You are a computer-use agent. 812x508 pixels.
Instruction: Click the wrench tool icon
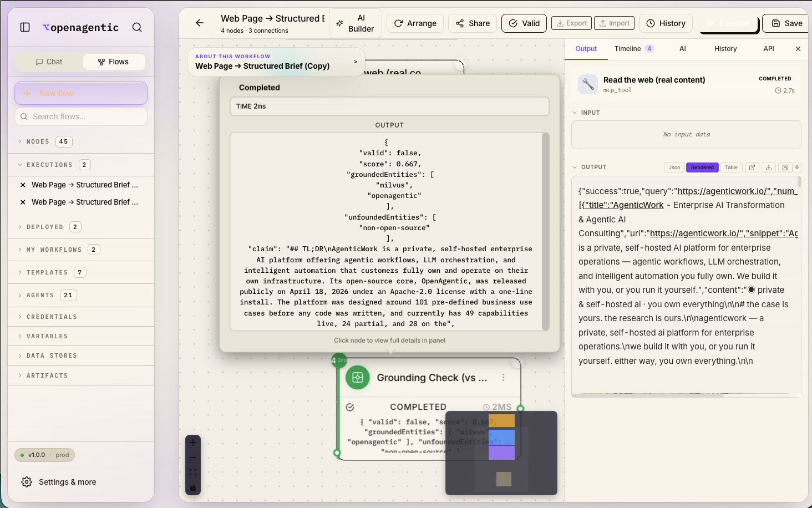[x=588, y=84]
